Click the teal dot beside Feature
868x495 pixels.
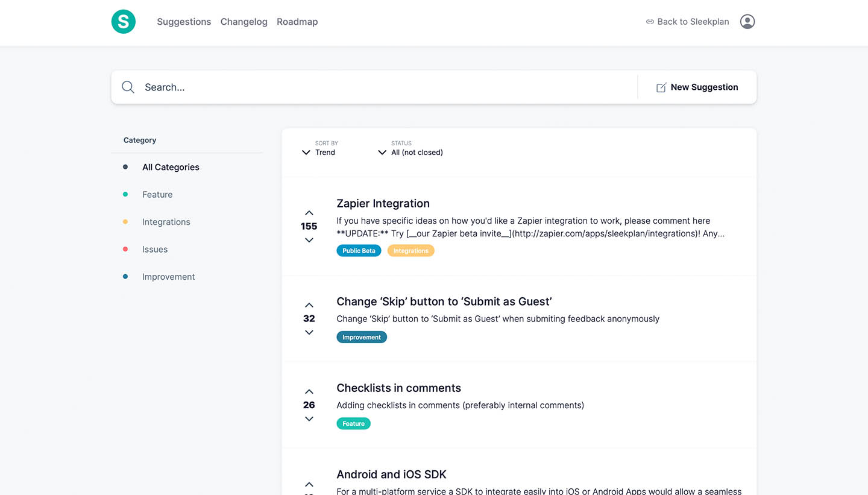125,194
